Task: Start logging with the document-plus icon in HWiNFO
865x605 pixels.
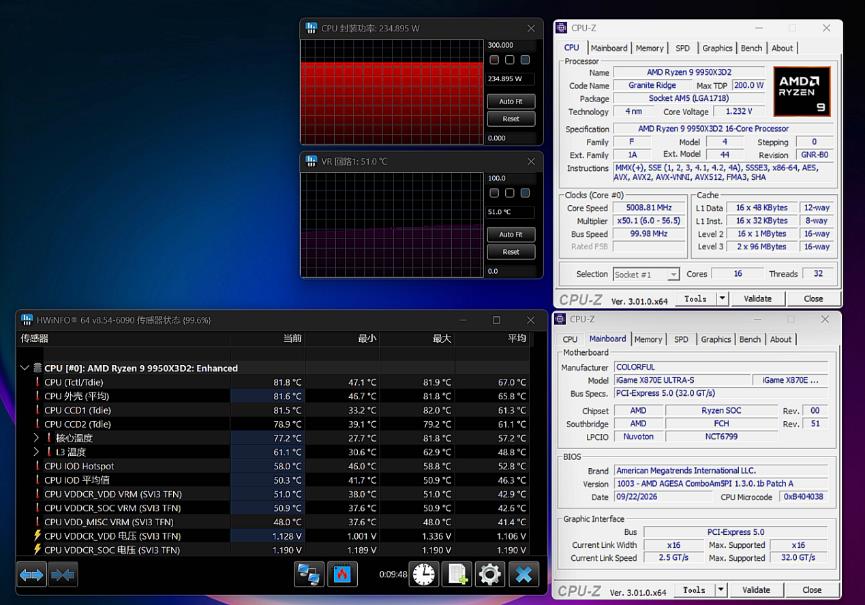Action: (x=457, y=575)
